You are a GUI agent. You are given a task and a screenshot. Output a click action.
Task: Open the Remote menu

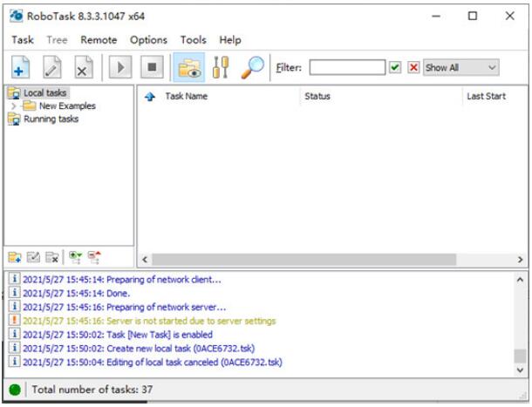coord(99,40)
